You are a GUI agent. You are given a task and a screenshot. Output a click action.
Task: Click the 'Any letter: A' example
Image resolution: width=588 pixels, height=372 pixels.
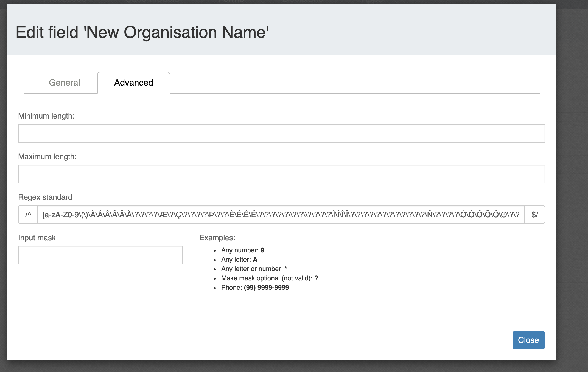239,260
